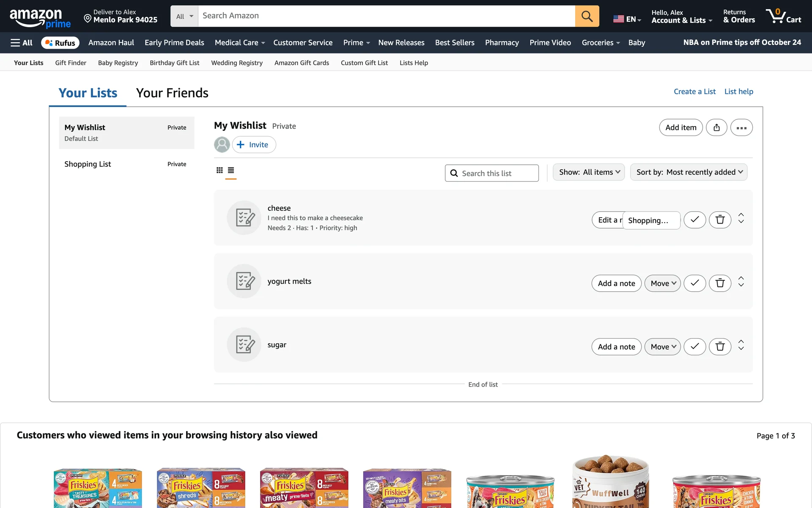This screenshot has height=508, width=812.
Task: Open Move dropdown for yogurt melts
Action: tap(662, 283)
